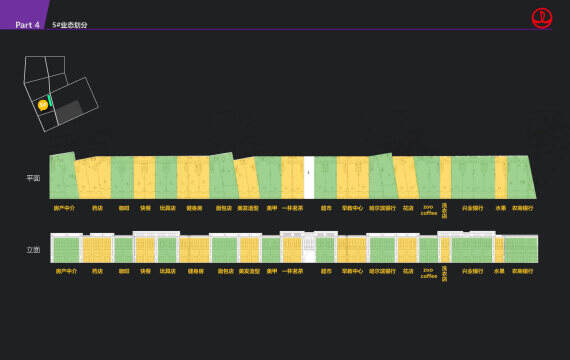Click the vertical 洗衣店 label under the 立面 strip
This screenshot has width=570, height=360.
click(x=444, y=274)
